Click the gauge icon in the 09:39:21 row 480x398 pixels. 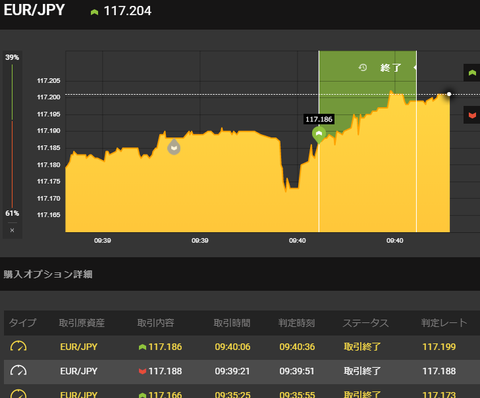pyautogui.click(x=19, y=371)
